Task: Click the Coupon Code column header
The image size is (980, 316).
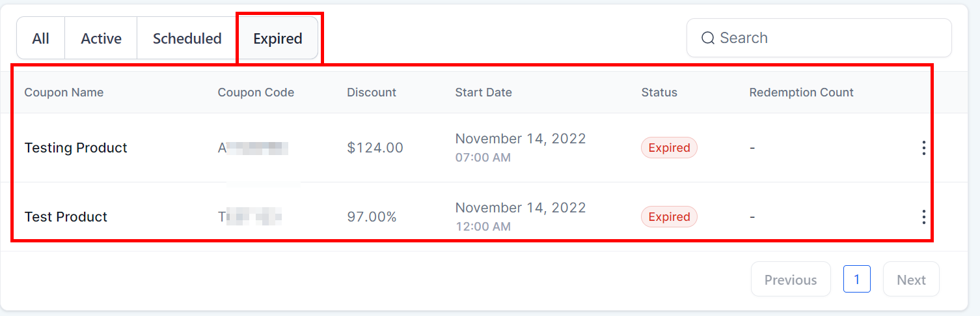Action: coord(256,93)
